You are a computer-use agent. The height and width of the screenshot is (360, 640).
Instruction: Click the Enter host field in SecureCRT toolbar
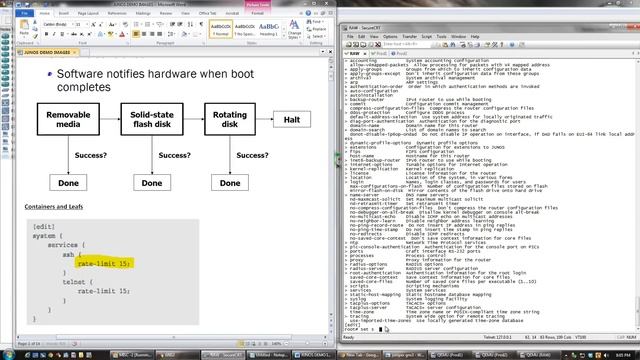tap(406, 44)
